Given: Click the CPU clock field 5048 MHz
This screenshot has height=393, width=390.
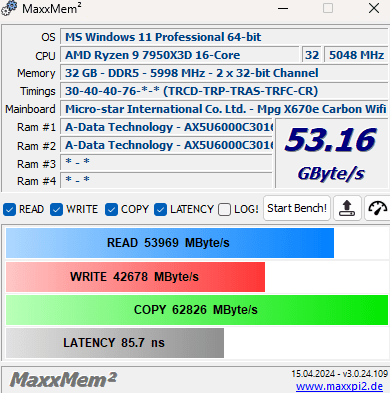Looking at the screenshot, I should [356, 55].
